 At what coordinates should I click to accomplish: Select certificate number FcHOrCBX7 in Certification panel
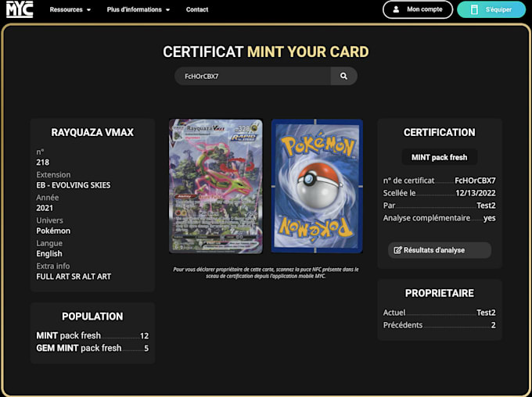tap(475, 181)
